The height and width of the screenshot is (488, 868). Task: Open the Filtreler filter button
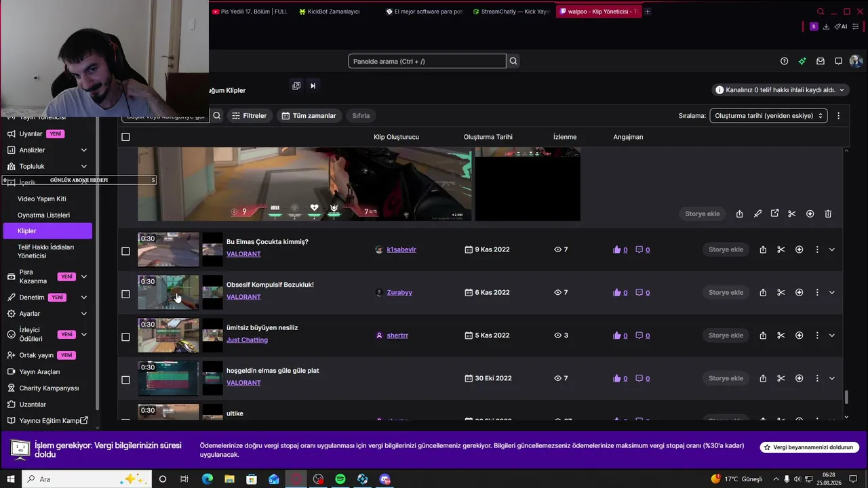click(249, 116)
